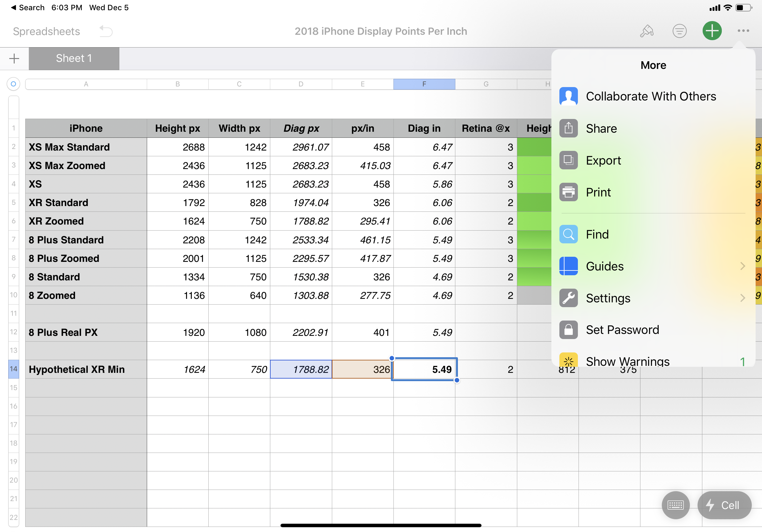
Task: Click the Add Sheet button
Action: point(14,58)
